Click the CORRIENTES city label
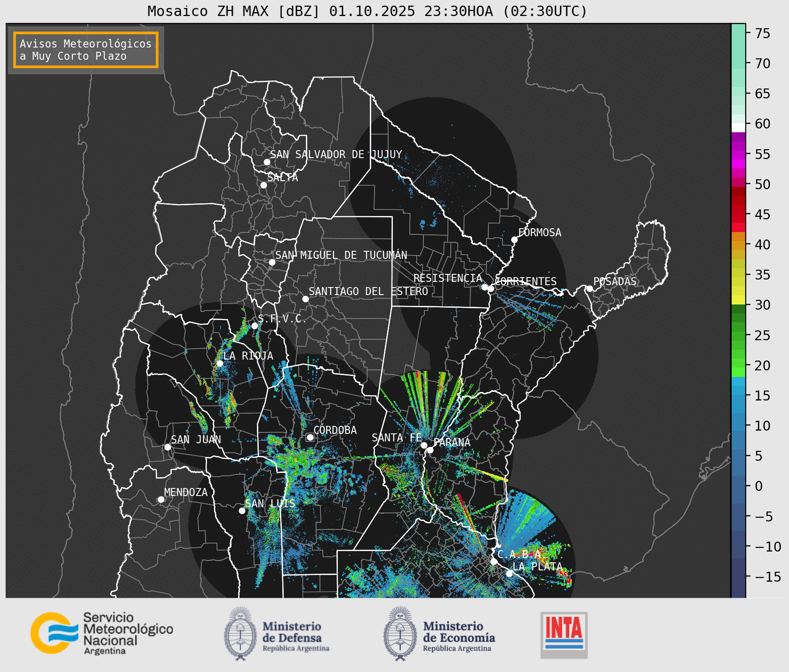This screenshot has height=672, width=789. point(526,281)
